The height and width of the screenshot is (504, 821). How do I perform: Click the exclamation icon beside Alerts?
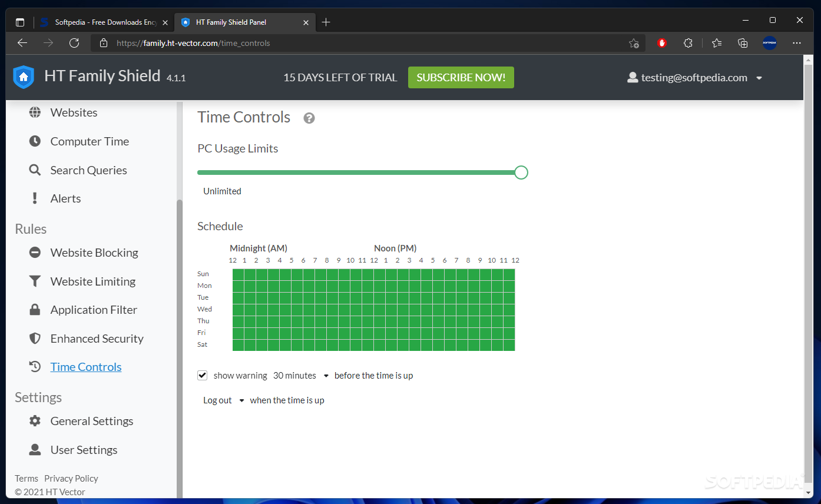click(35, 198)
